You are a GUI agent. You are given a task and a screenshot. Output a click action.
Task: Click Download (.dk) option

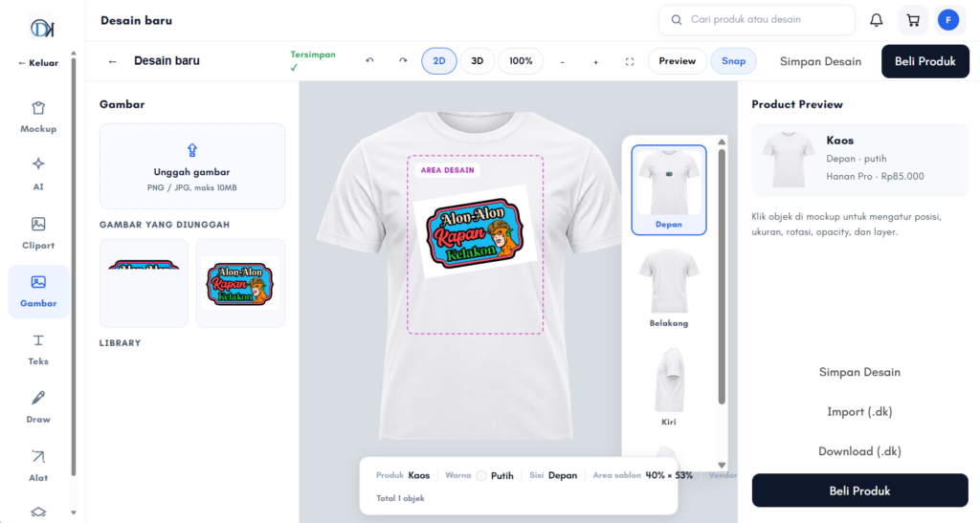[859, 451]
